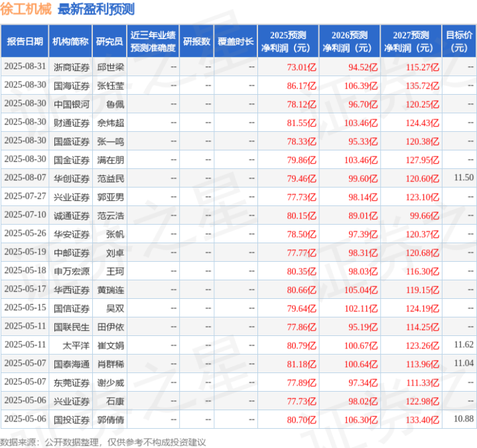Click target price 10.88
Viewport: 477px width, 448px height.
pyautogui.click(x=464, y=419)
